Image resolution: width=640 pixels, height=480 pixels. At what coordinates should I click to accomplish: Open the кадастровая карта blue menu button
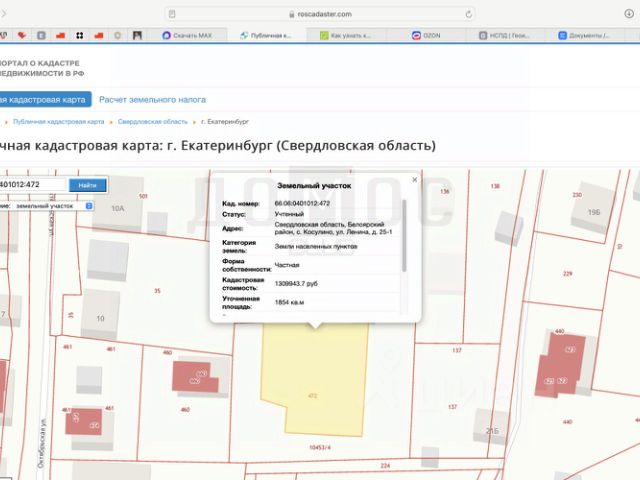(45, 100)
